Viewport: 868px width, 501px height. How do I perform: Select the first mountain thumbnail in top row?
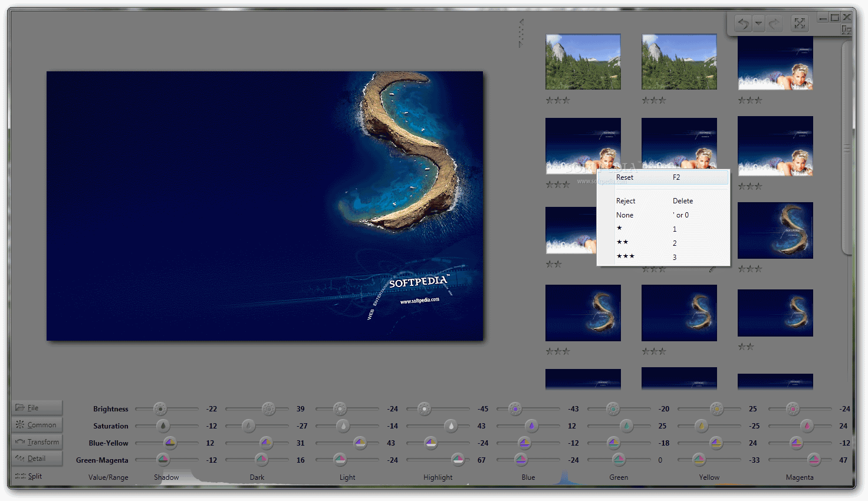[x=583, y=62]
